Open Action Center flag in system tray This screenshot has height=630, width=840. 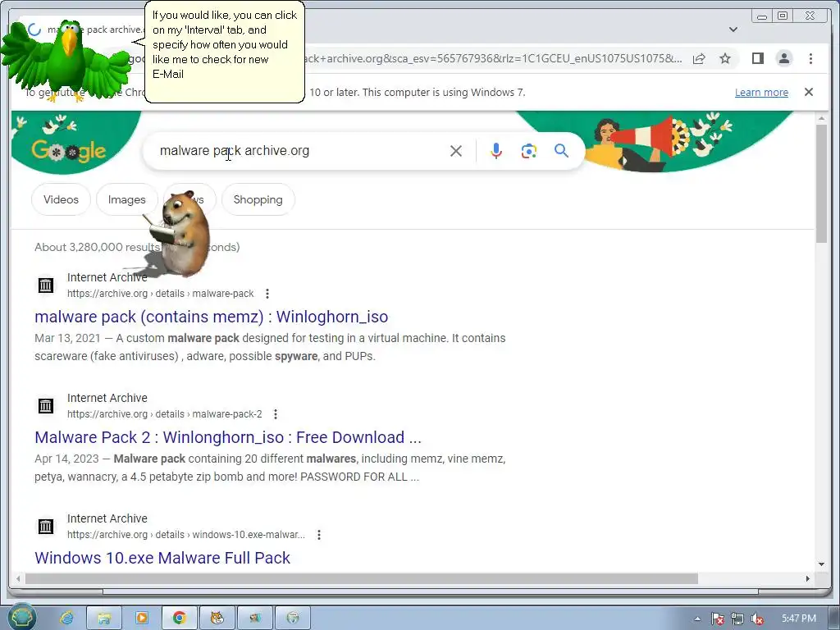(717, 619)
